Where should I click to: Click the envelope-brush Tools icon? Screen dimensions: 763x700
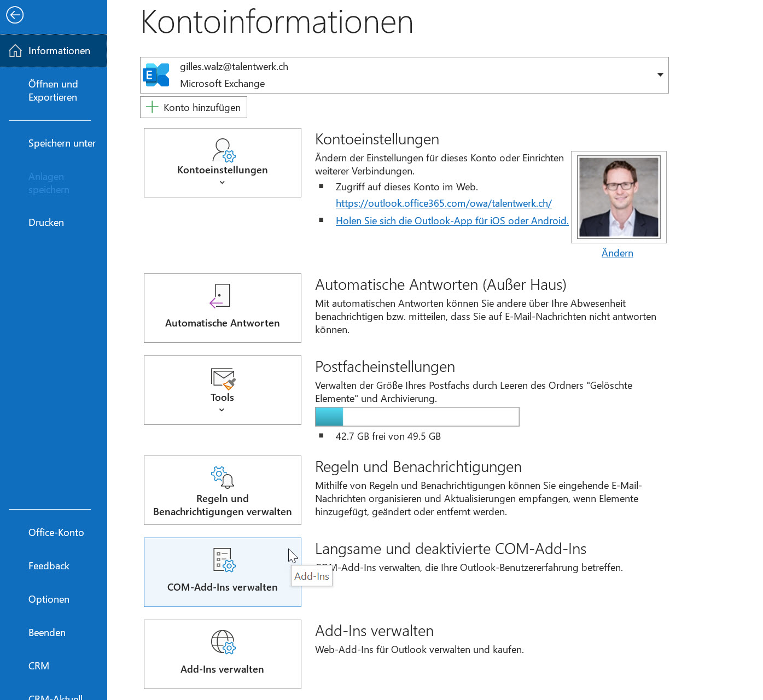[223, 379]
